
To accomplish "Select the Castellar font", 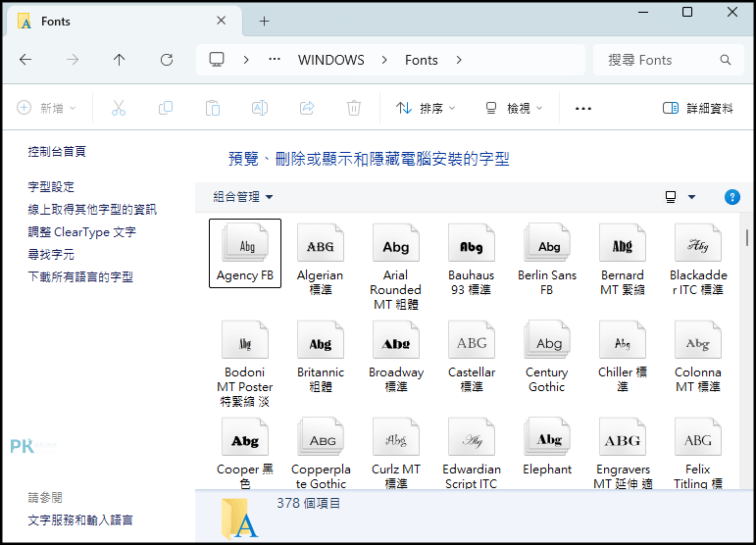I will point(471,358).
